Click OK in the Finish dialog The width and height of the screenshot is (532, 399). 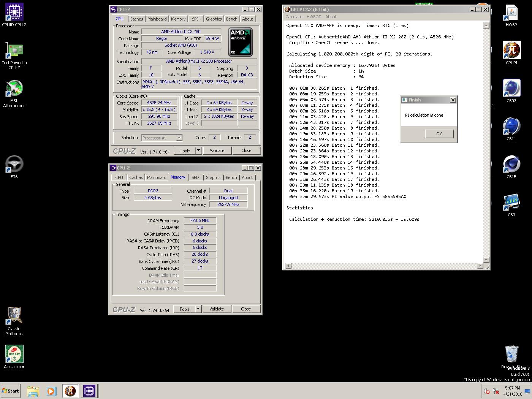tap(439, 134)
